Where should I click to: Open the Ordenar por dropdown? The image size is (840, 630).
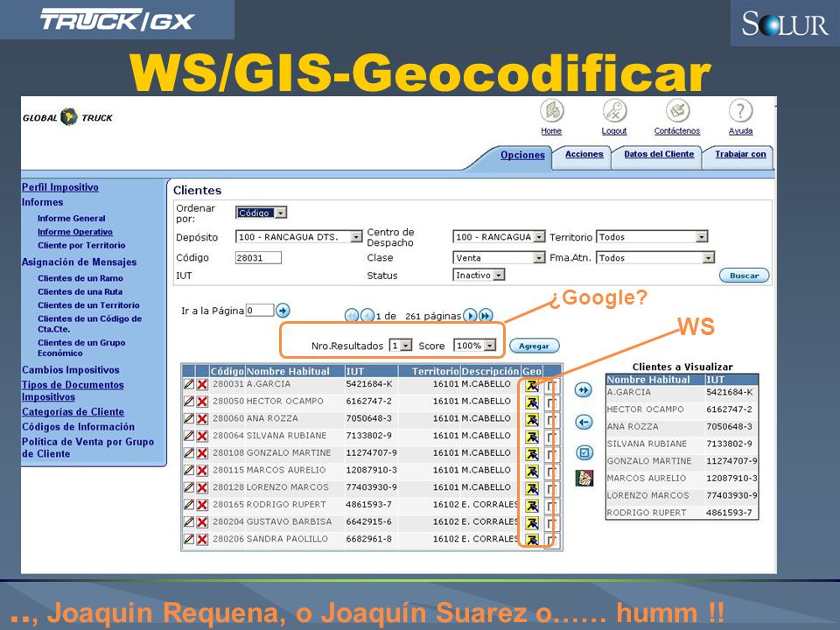click(x=261, y=213)
